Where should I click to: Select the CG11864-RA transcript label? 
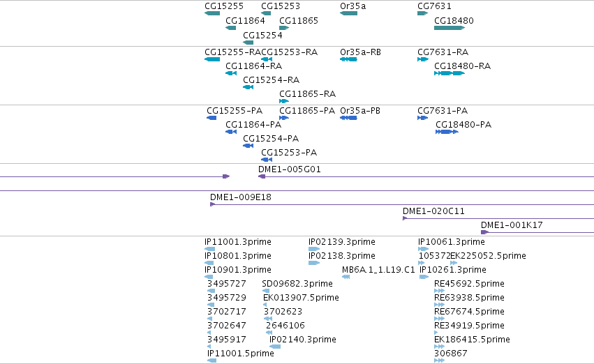(253, 66)
